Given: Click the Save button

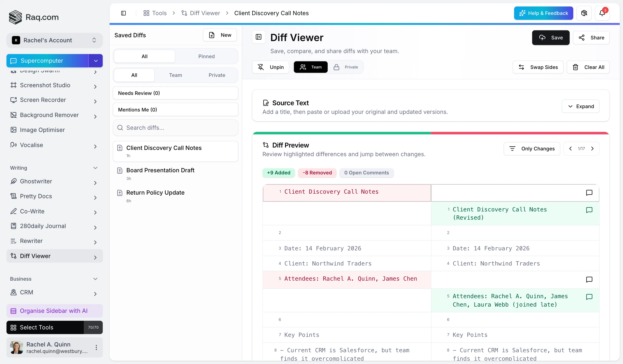Looking at the screenshot, I should 551,37.
